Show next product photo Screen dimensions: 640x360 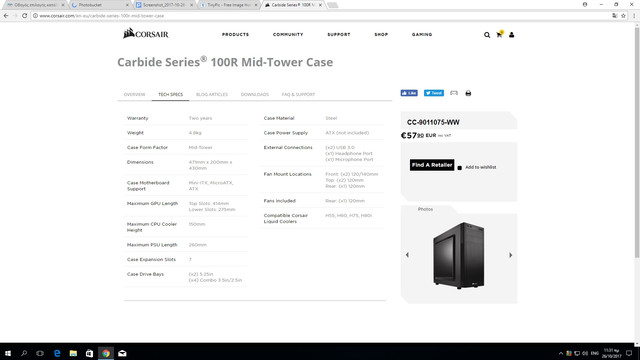coord(510,255)
